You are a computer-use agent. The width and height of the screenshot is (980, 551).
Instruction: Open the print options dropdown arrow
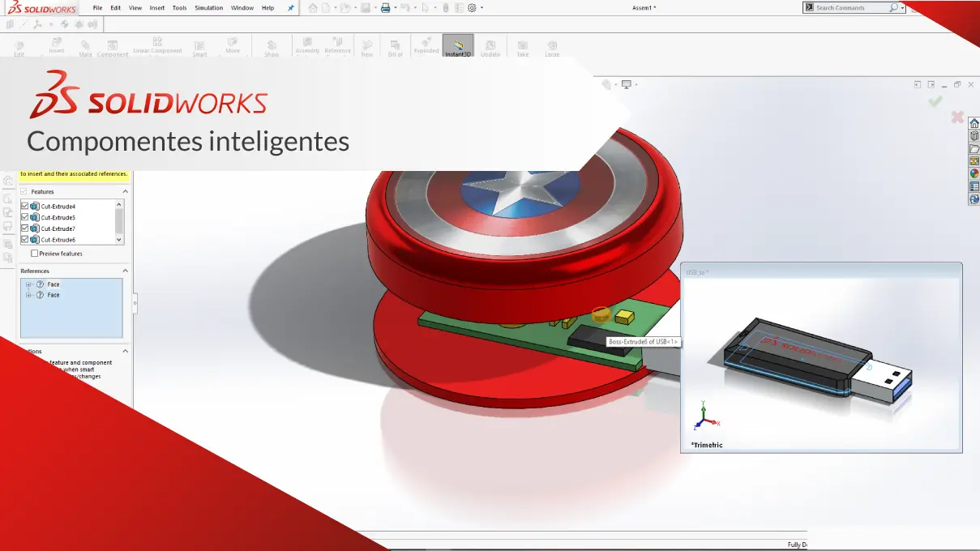(396, 8)
